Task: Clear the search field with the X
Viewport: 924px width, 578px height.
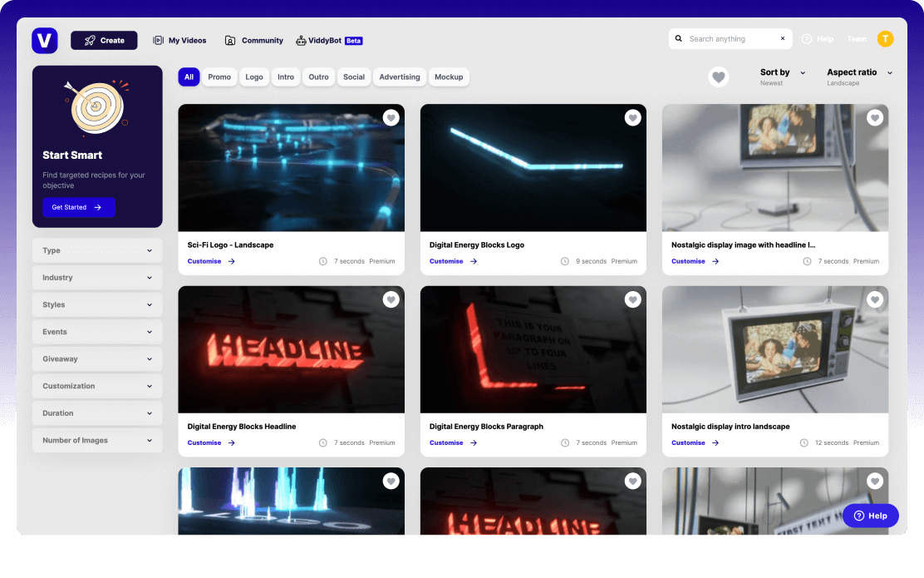Action: tap(783, 39)
